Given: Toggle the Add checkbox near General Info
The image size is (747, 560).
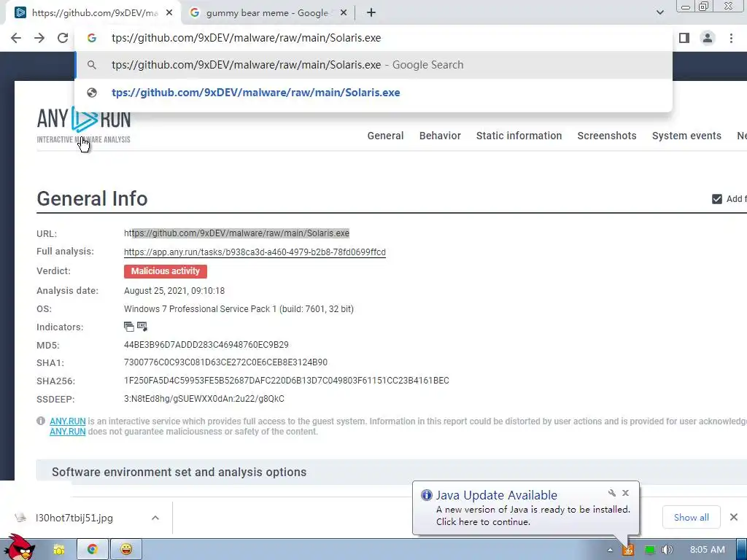Looking at the screenshot, I should pos(716,199).
